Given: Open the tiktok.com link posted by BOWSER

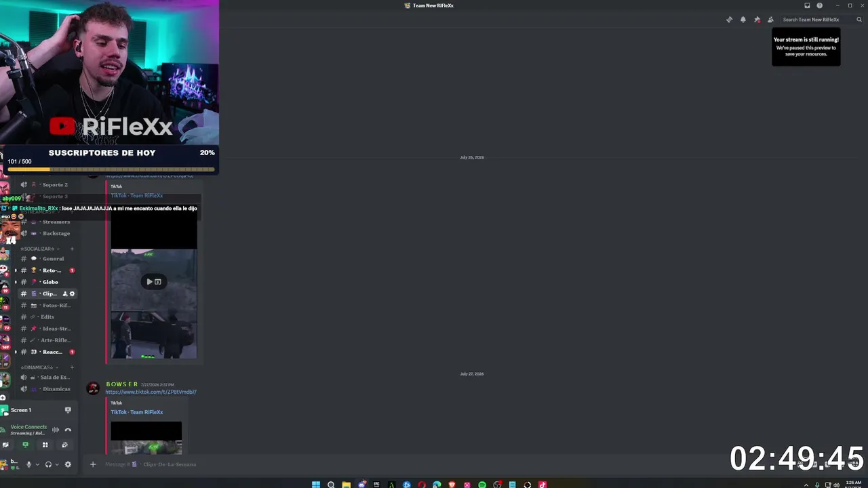Looking at the screenshot, I should [151, 392].
